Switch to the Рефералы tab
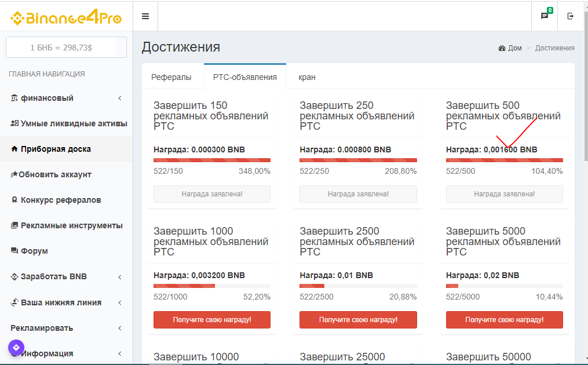The height and width of the screenshot is (365, 588). (x=171, y=77)
